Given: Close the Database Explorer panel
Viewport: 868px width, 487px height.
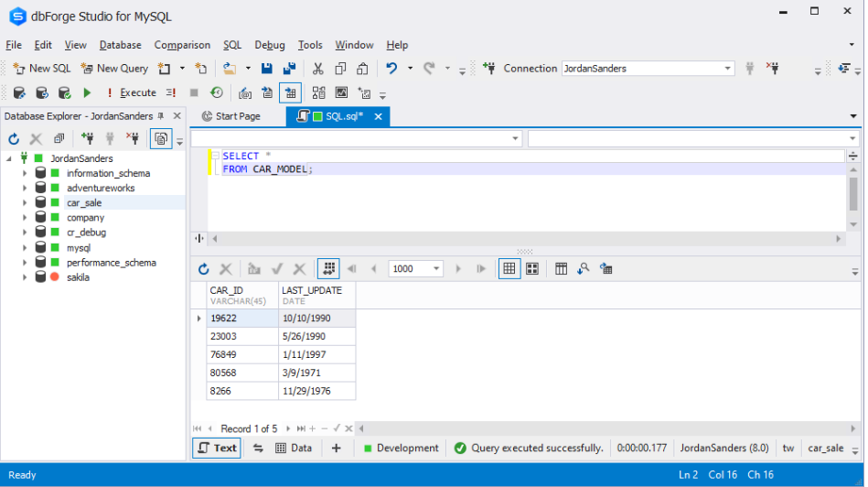Looking at the screenshot, I should coord(177,115).
